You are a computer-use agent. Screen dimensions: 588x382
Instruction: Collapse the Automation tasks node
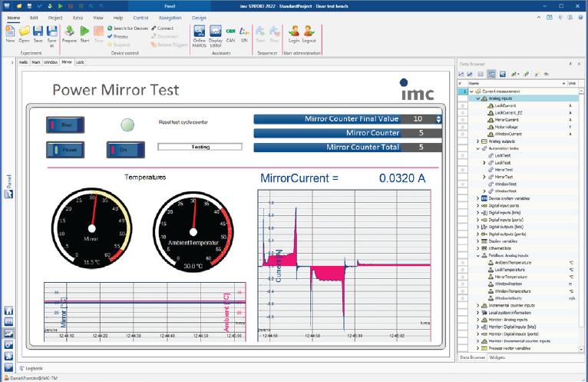(x=478, y=148)
